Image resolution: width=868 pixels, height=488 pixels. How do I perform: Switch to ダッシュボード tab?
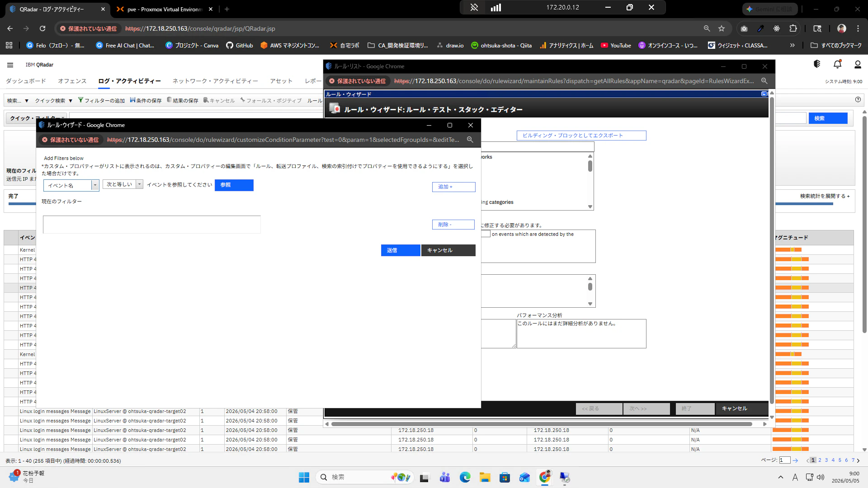coord(26,81)
